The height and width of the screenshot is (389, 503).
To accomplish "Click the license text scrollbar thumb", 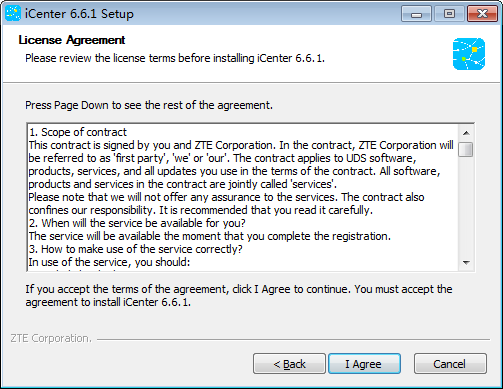I will pyautogui.click(x=466, y=149).
